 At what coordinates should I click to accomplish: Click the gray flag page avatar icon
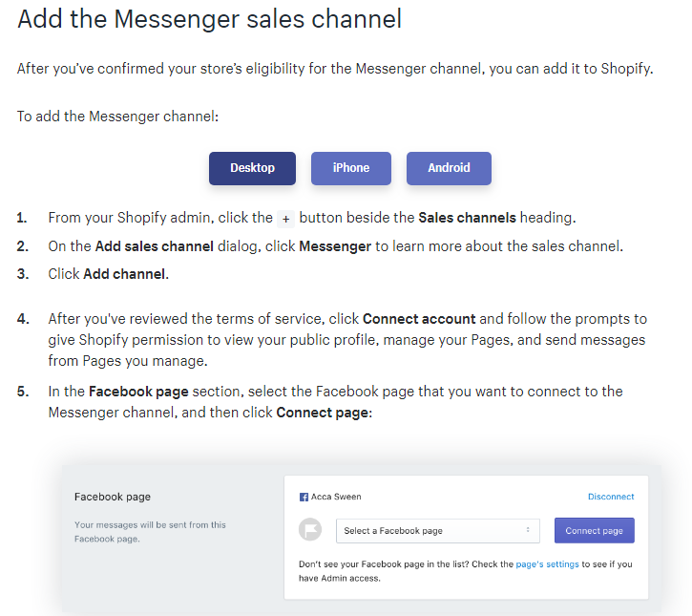pyautogui.click(x=310, y=529)
